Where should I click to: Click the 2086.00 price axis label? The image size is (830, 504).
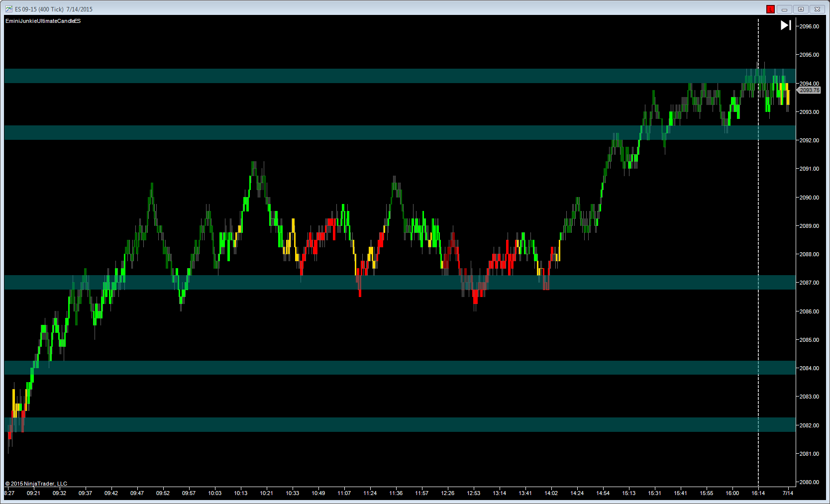click(809, 311)
